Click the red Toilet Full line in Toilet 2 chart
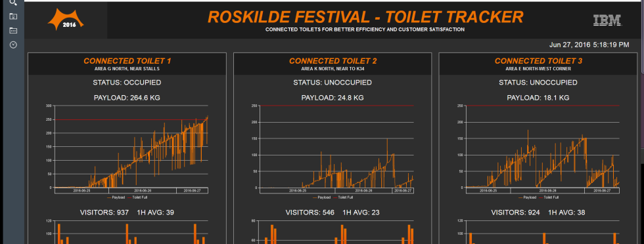Viewport: 644px width, 244px height. point(336,106)
